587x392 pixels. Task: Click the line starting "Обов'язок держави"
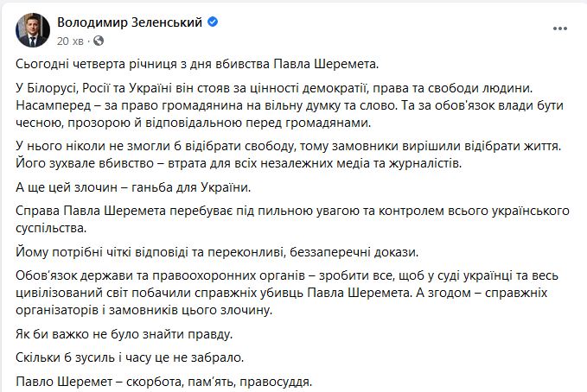pyautogui.click(x=276, y=276)
